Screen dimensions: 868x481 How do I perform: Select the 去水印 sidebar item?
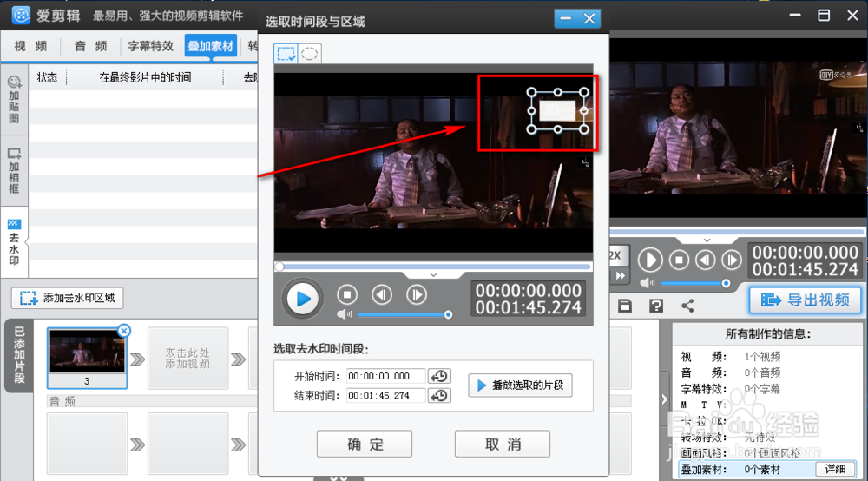(x=14, y=242)
